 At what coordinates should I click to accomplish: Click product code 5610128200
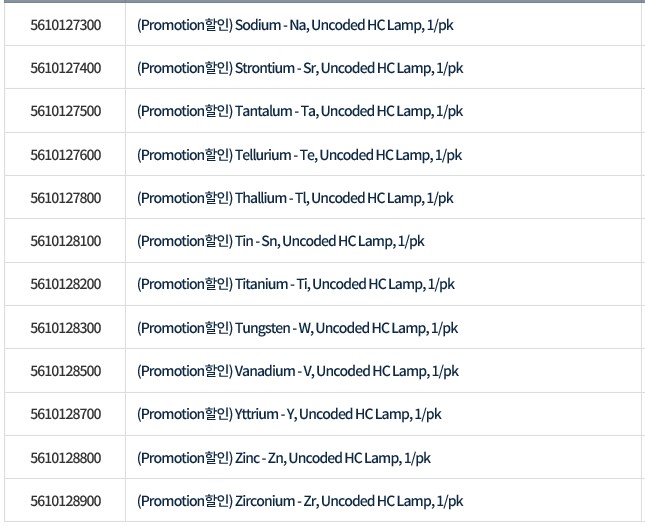point(66,284)
